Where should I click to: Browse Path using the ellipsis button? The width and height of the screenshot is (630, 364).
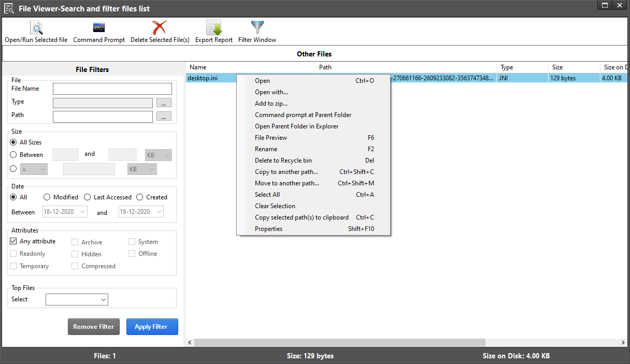point(164,116)
